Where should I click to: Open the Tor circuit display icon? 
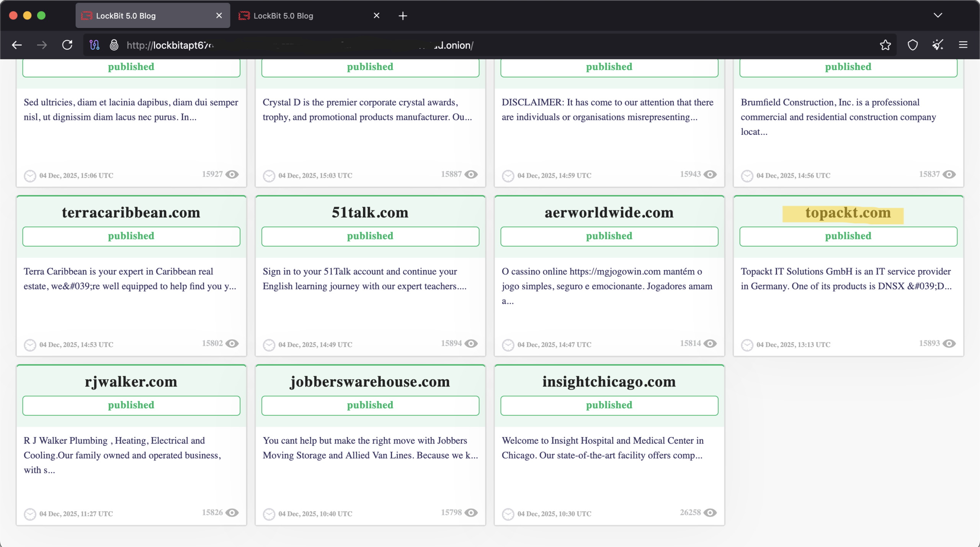pyautogui.click(x=94, y=45)
